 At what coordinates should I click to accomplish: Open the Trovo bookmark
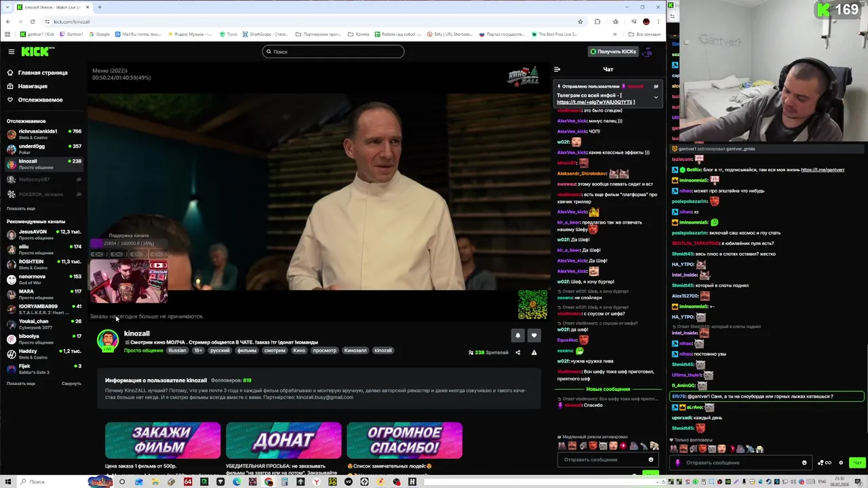click(229, 34)
